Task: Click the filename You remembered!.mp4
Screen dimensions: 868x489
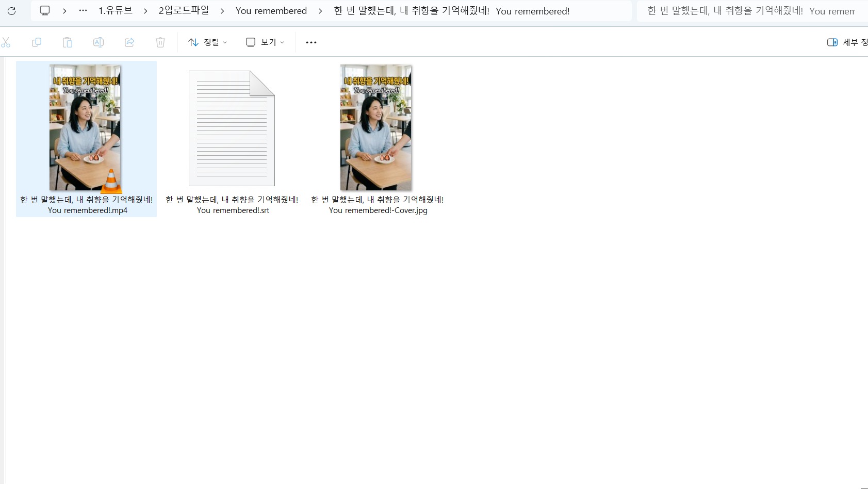Action: [x=87, y=205]
